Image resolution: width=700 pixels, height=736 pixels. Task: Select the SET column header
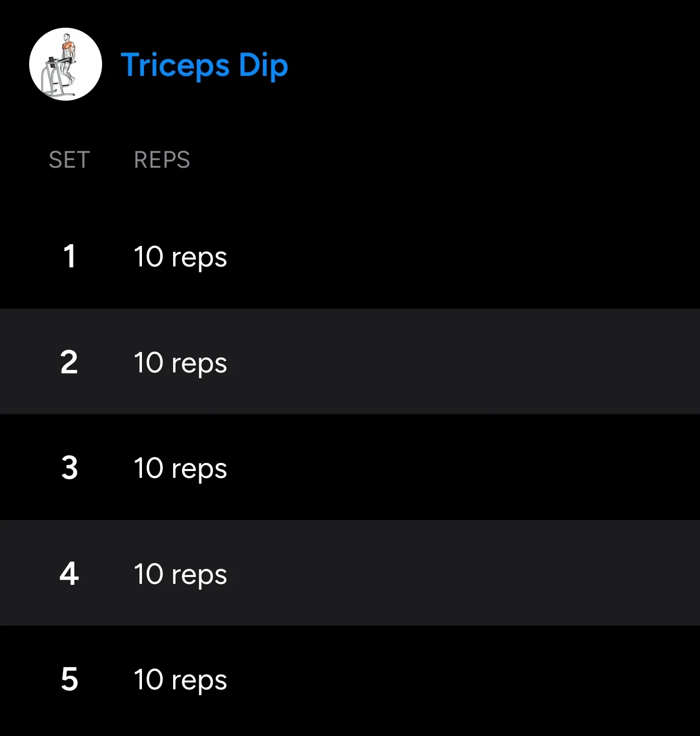(70, 159)
